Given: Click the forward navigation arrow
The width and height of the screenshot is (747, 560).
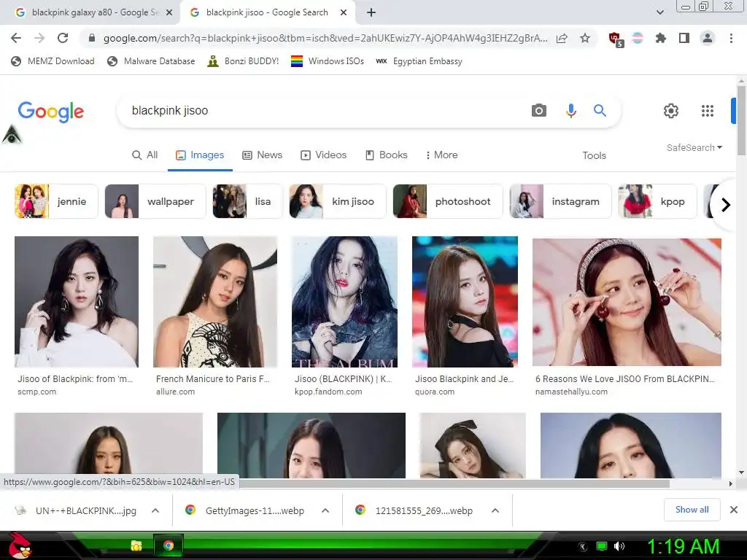Looking at the screenshot, I should (39, 38).
